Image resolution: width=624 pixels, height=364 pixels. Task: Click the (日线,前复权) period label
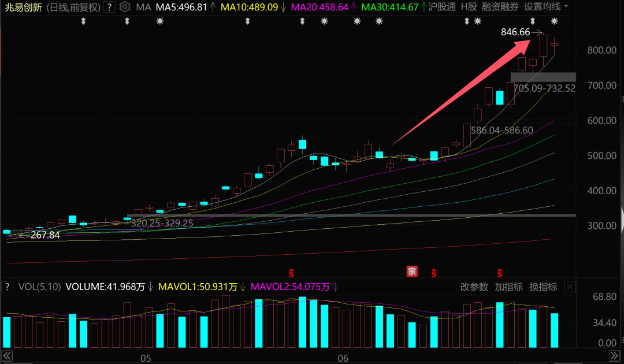(73, 7)
